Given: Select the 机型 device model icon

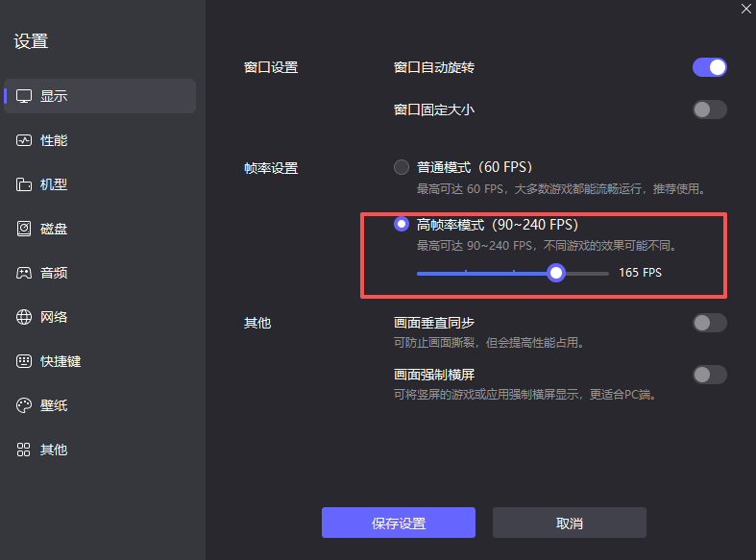Looking at the screenshot, I should tap(24, 184).
